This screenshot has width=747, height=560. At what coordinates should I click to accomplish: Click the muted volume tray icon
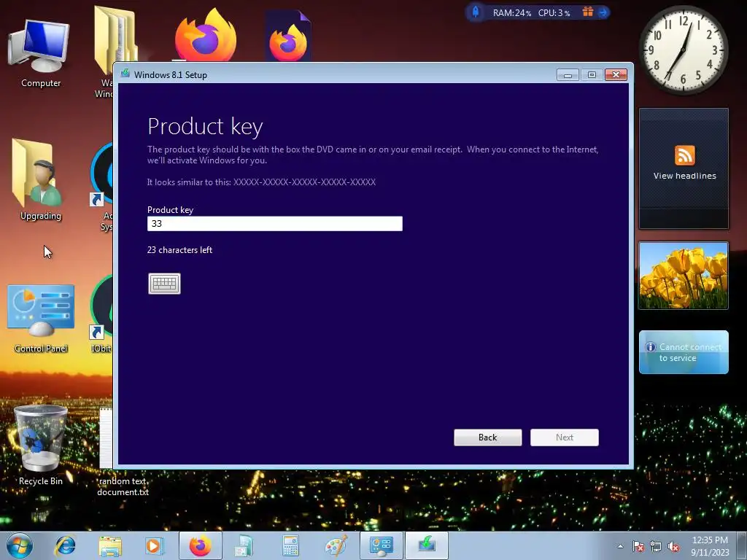[673, 546]
